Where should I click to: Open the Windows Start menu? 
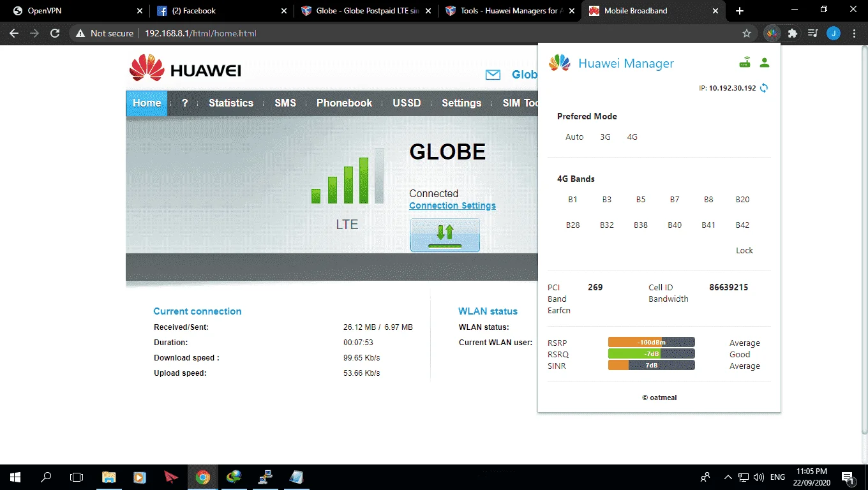coord(15,477)
